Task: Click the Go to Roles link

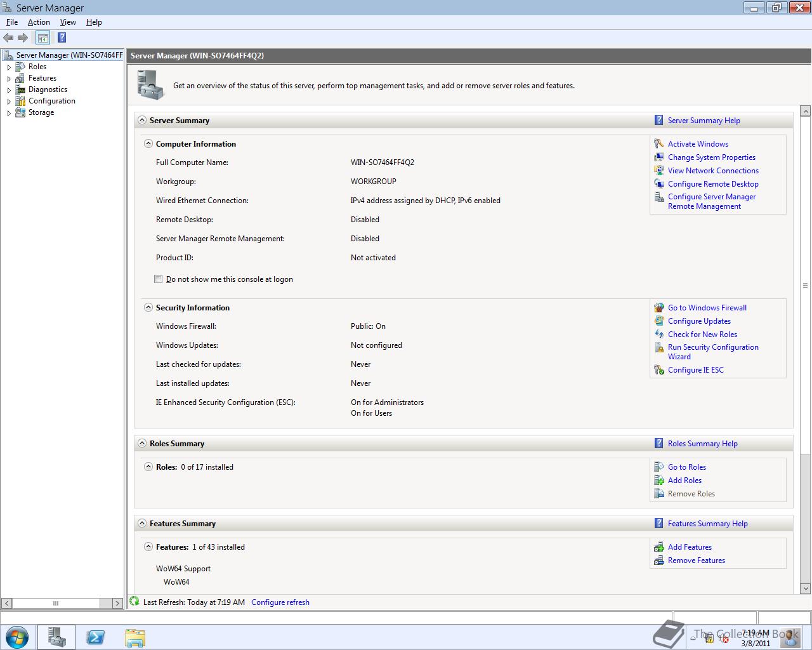Action: click(686, 467)
